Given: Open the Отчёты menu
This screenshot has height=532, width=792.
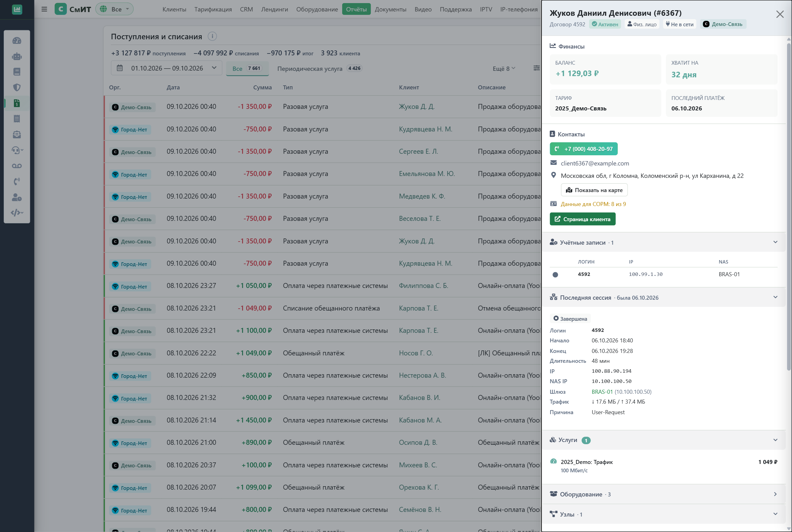Looking at the screenshot, I should tap(356, 9).
